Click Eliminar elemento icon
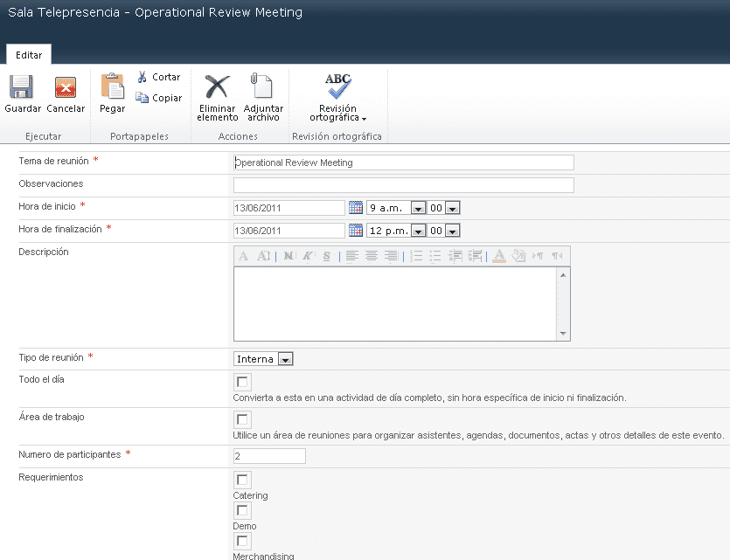 [218, 86]
